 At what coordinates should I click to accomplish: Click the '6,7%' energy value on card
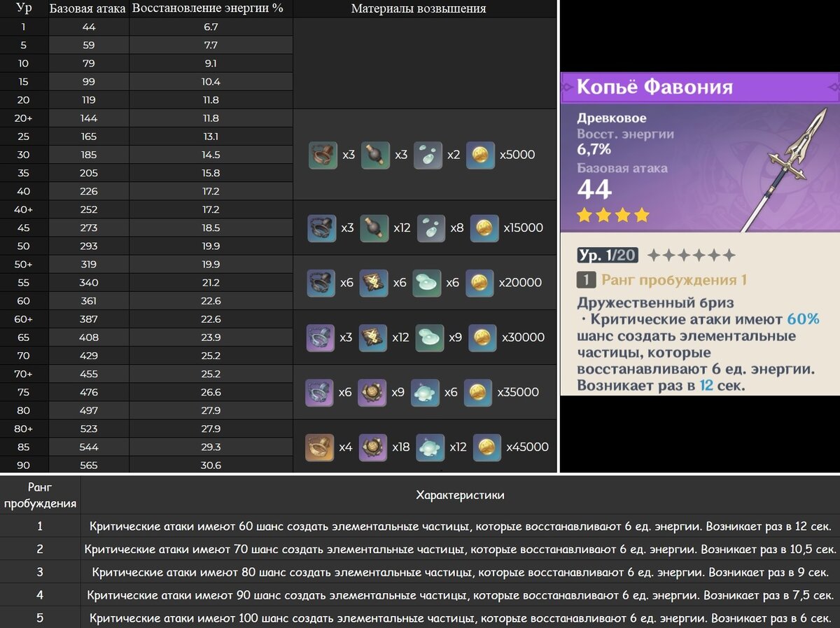(x=594, y=149)
